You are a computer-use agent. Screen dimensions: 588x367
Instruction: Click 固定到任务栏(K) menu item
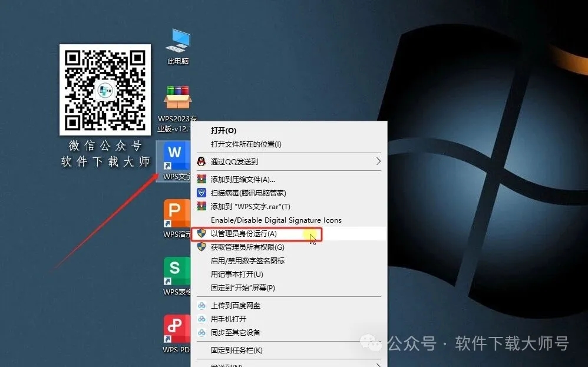coord(236,350)
